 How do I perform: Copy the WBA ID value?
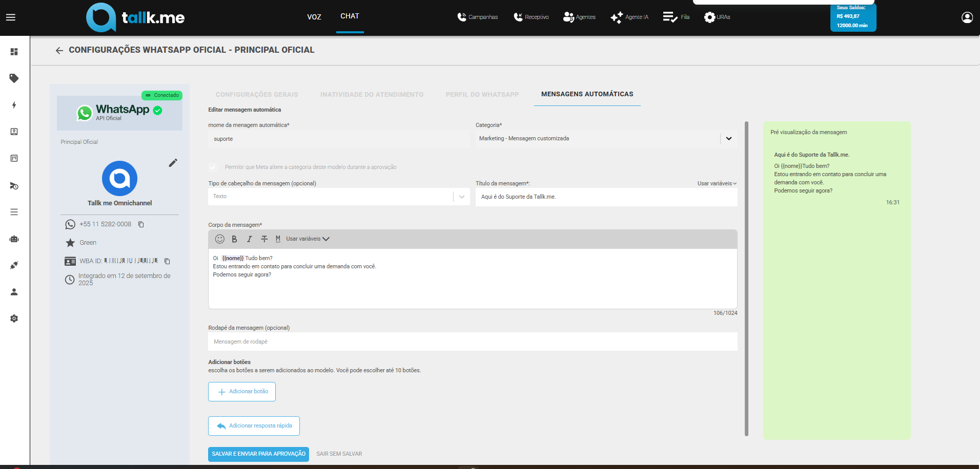coord(167,261)
